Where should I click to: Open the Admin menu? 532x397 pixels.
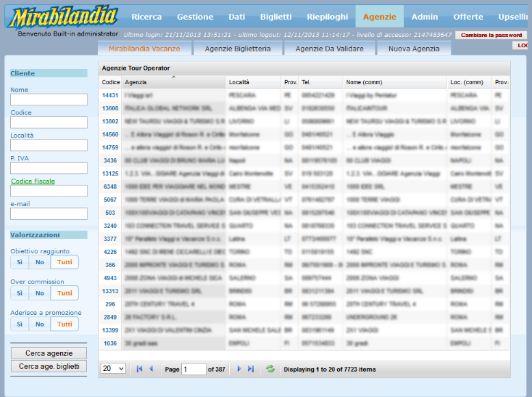pyautogui.click(x=425, y=16)
